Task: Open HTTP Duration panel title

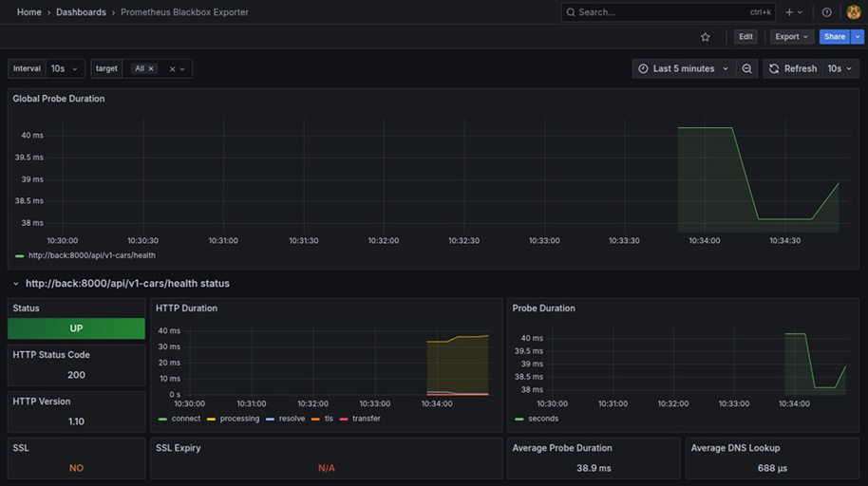Action: point(186,308)
